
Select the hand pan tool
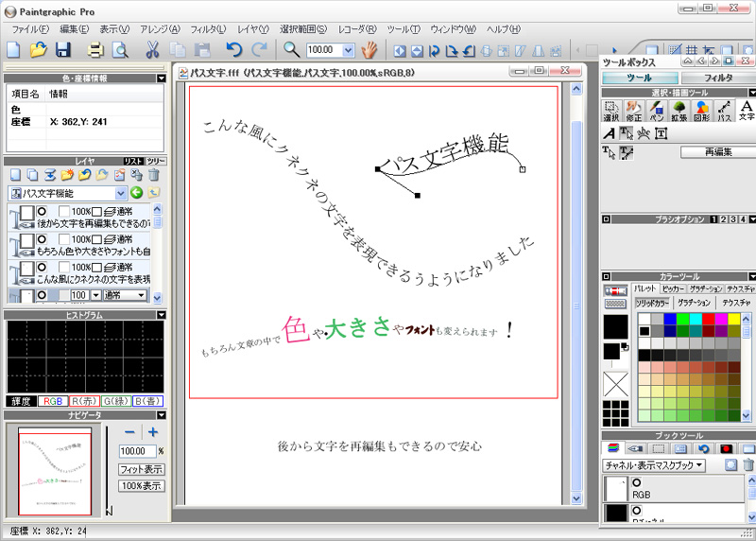coord(369,50)
